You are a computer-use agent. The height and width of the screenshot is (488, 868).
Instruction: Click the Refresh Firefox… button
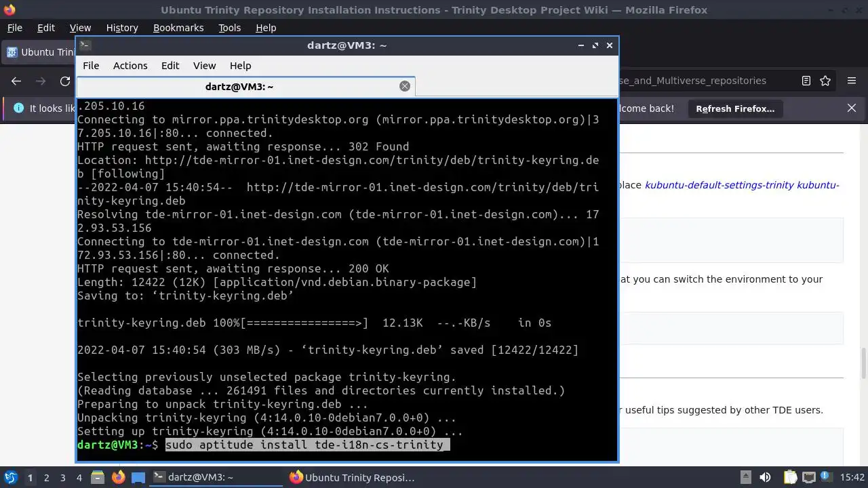coord(735,108)
